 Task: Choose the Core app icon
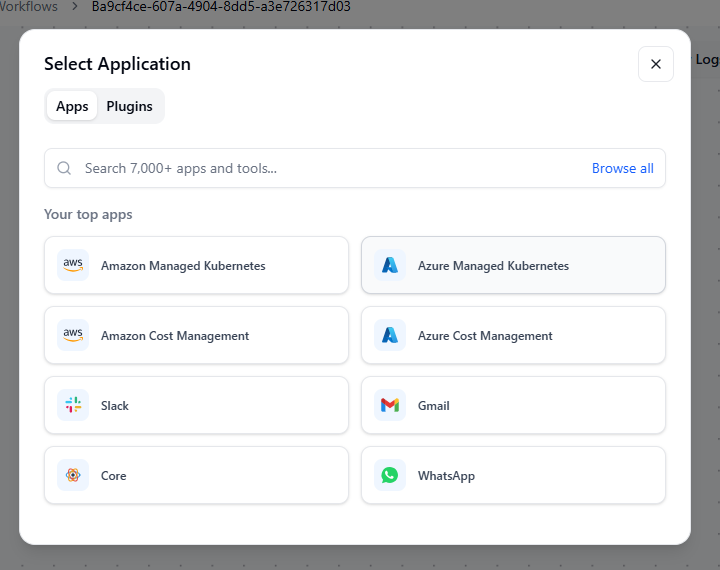(x=73, y=476)
